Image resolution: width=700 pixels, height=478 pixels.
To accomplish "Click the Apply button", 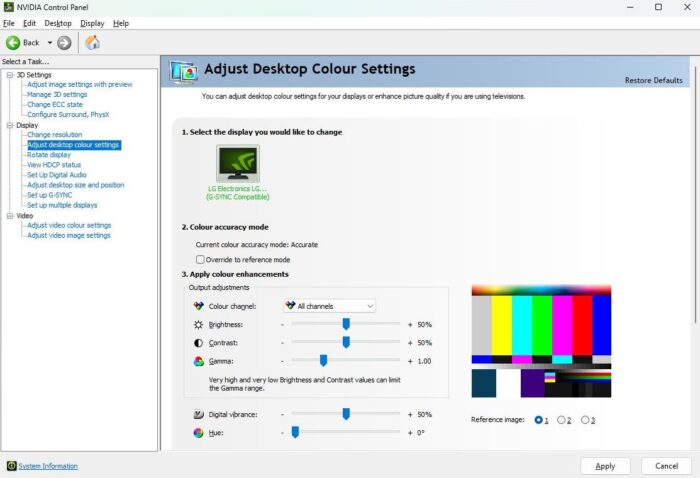I will tap(605, 466).
